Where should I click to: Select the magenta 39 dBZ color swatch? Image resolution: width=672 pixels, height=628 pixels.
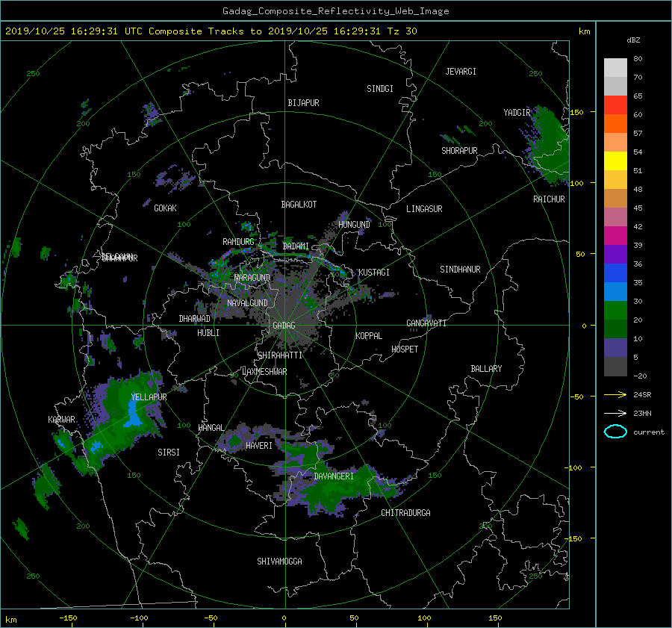[x=615, y=236]
